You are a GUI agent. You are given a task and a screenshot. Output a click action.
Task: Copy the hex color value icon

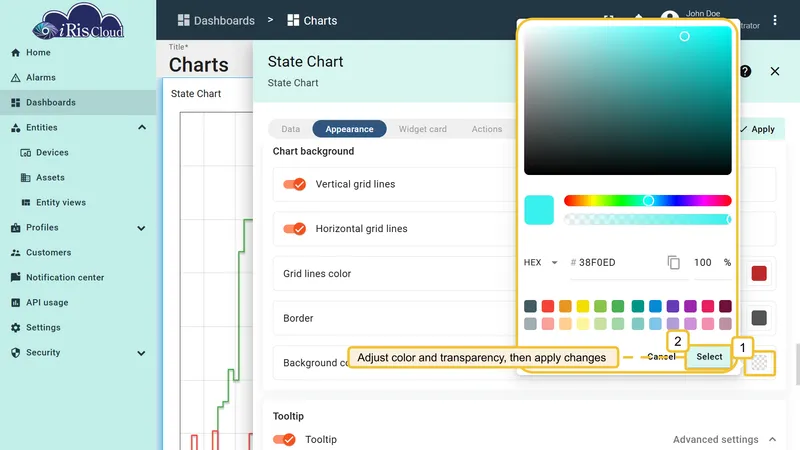click(673, 262)
